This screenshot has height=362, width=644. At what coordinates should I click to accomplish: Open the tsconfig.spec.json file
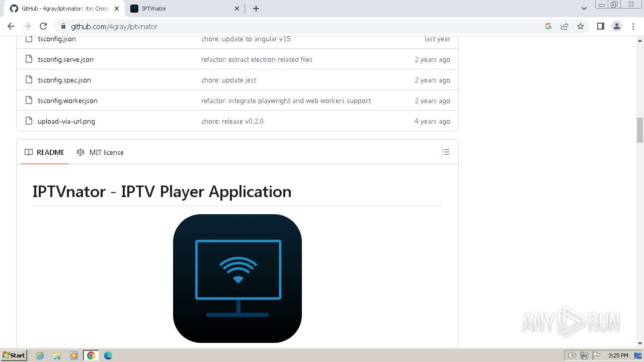(x=64, y=80)
